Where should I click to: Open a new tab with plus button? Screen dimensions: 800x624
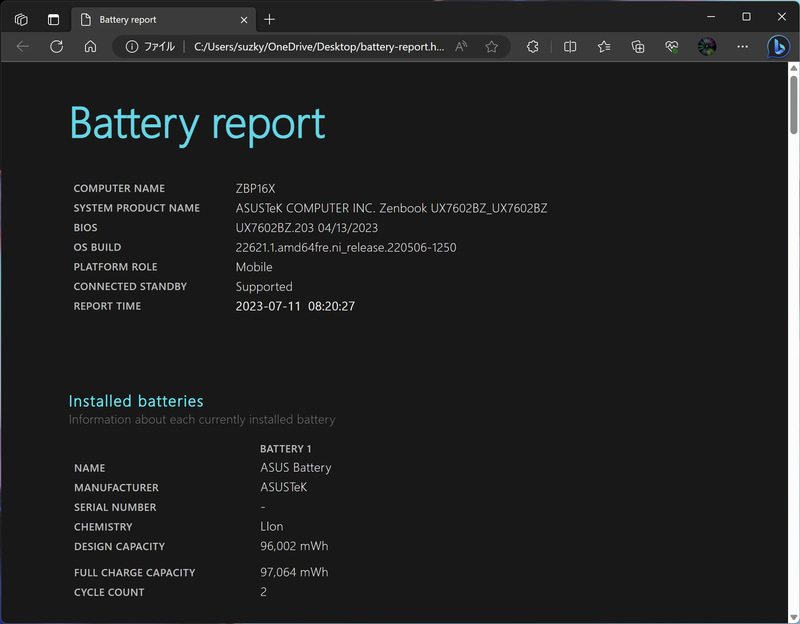pos(270,19)
